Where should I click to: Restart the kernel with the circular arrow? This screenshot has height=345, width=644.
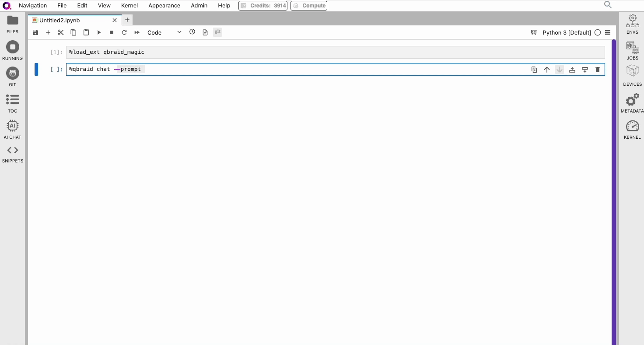[x=124, y=32]
